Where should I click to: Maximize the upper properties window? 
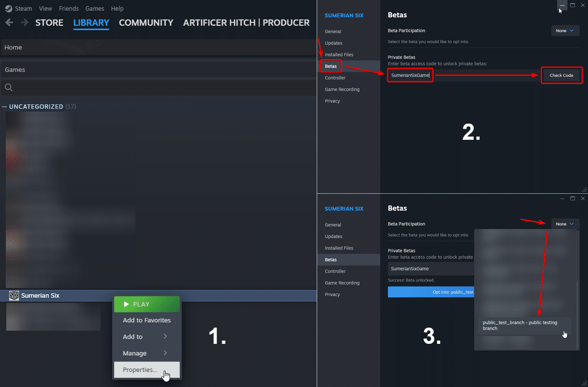pos(572,5)
